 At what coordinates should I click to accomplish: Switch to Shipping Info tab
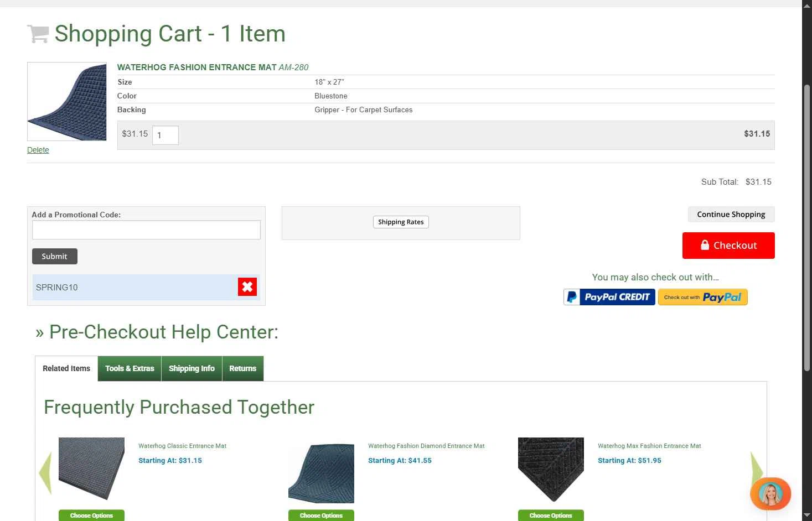click(192, 368)
